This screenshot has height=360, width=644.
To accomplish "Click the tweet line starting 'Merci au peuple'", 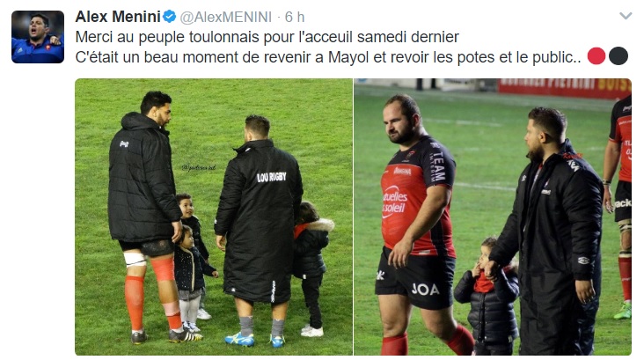I will 267,37.
